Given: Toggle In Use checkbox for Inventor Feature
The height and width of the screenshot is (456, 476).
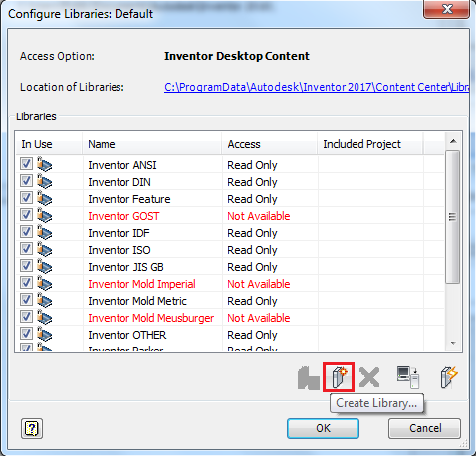Looking at the screenshot, I should click(x=26, y=197).
